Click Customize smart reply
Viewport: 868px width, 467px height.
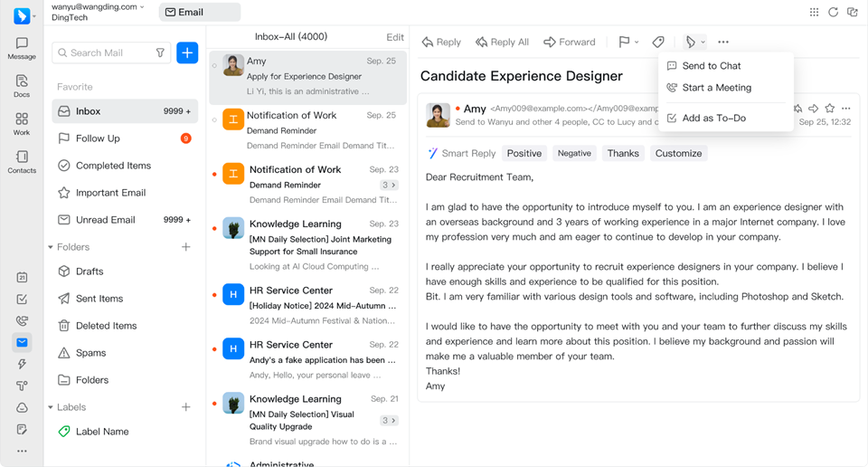click(x=678, y=154)
